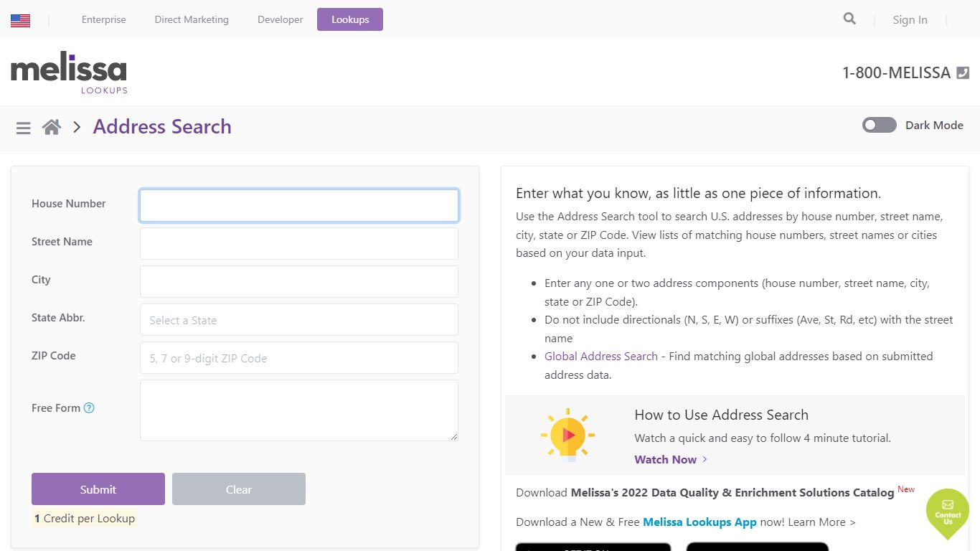
Task: Submit the address search form
Action: click(x=98, y=489)
